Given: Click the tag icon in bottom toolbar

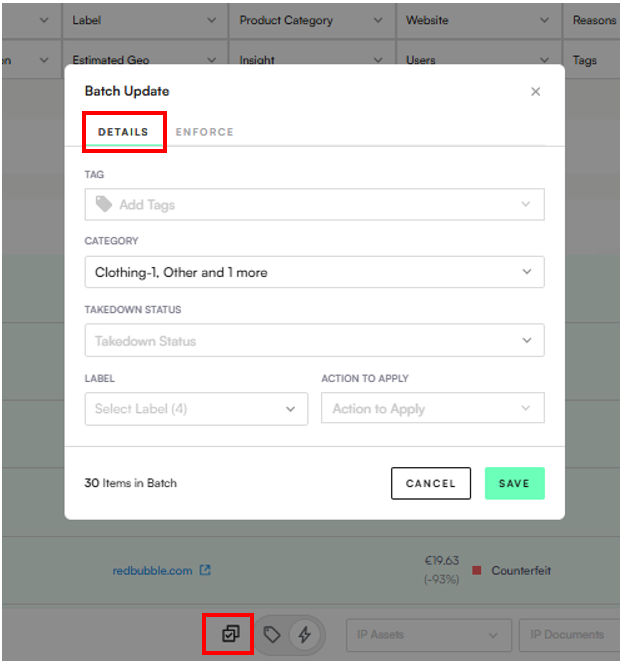Looking at the screenshot, I should point(272,634).
